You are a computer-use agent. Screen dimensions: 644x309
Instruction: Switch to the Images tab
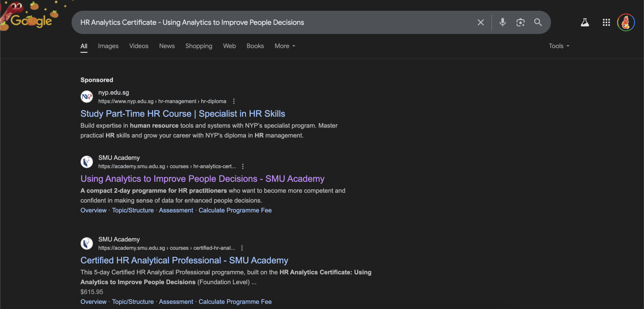pos(108,46)
